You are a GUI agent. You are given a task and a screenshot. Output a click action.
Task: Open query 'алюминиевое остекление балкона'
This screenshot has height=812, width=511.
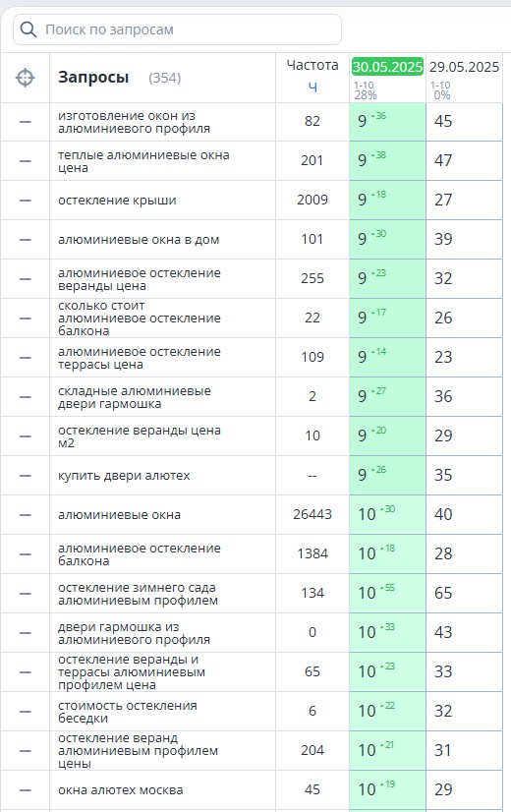coord(140,554)
